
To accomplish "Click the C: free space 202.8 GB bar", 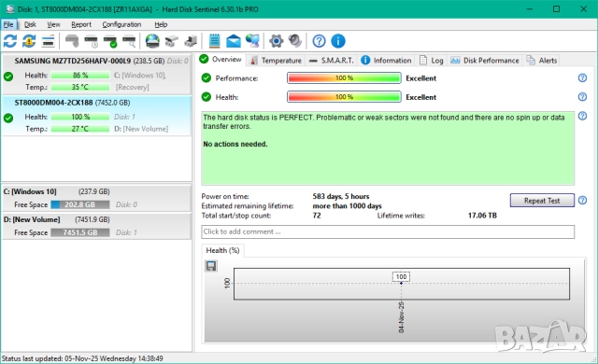I will (x=80, y=204).
